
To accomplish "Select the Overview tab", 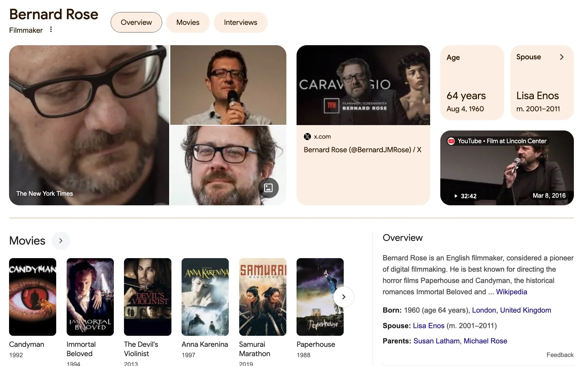I will [x=136, y=22].
